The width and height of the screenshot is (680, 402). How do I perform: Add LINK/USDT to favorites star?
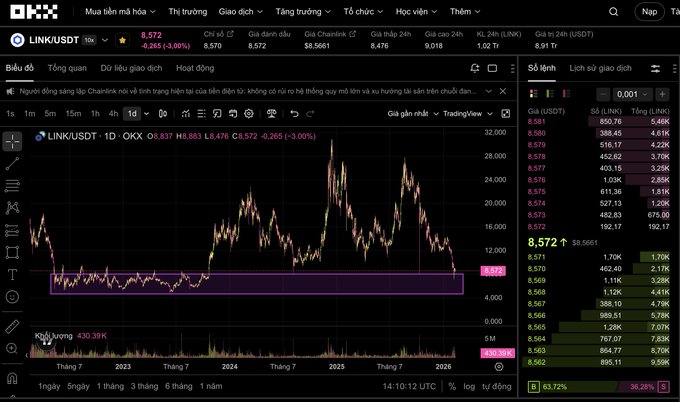[122, 40]
